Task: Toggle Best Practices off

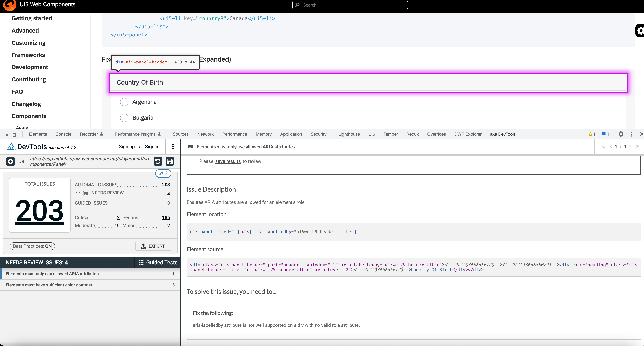Action: pos(32,246)
